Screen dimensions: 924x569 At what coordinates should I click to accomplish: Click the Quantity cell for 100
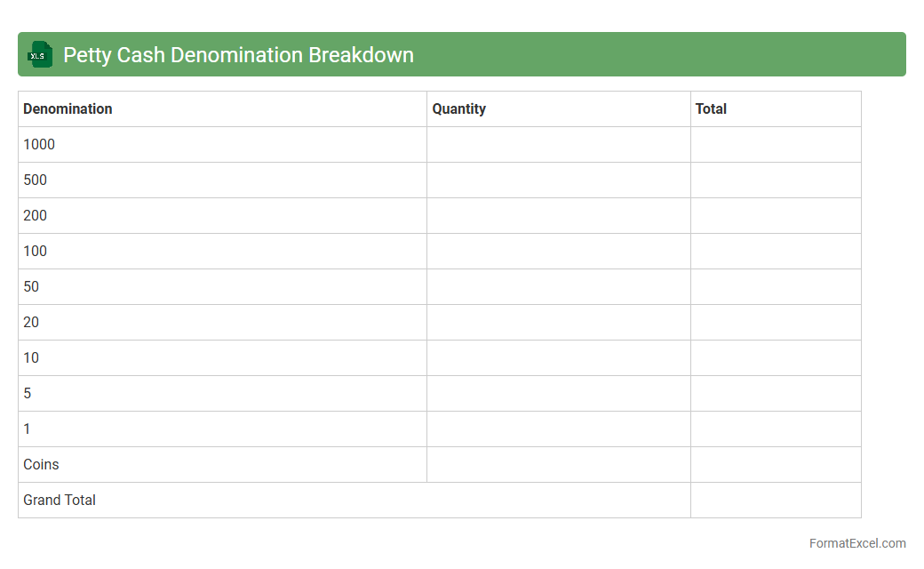pos(558,251)
